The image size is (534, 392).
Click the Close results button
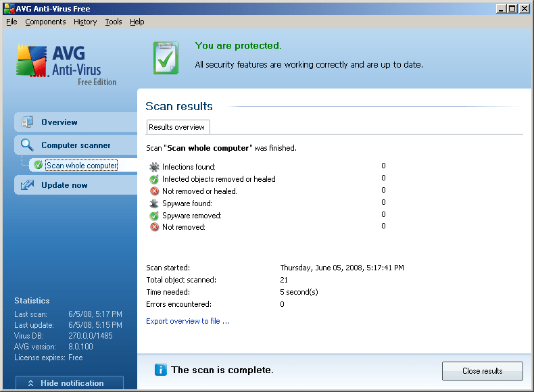(x=482, y=371)
